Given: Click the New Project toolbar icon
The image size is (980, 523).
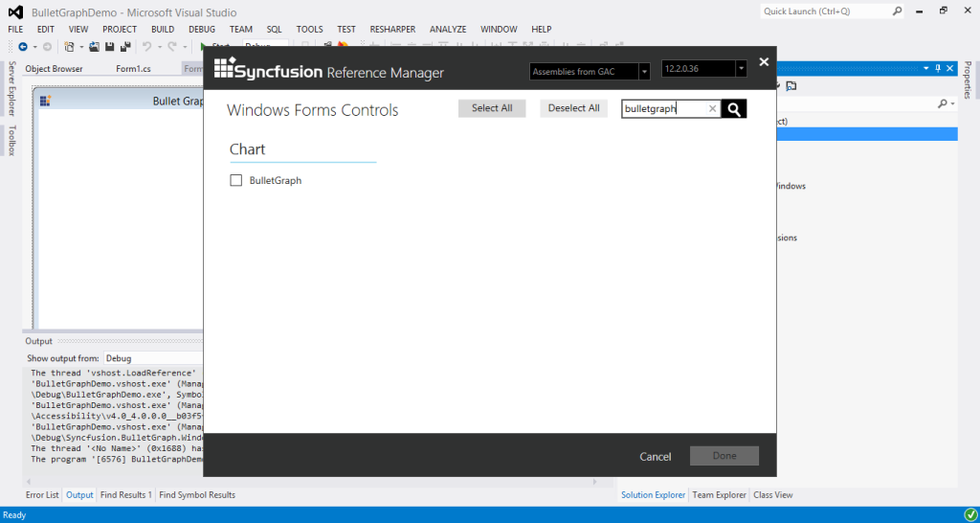Looking at the screenshot, I should [x=70, y=46].
